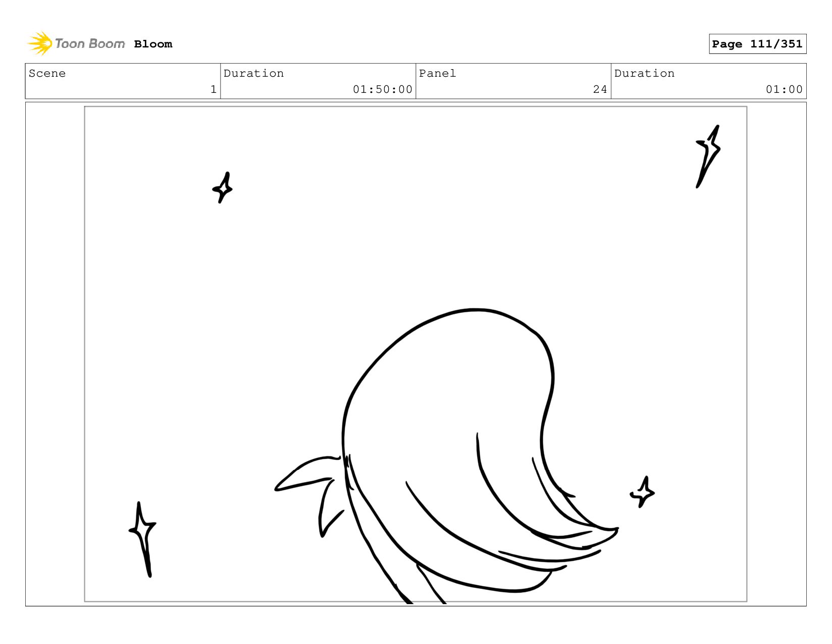
Task: Click the 'Panel' header label
Action: point(437,73)
